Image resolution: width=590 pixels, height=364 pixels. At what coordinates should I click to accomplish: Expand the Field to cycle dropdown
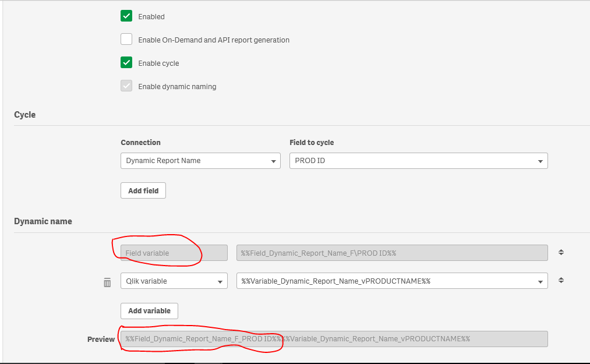tap(418, 161)
